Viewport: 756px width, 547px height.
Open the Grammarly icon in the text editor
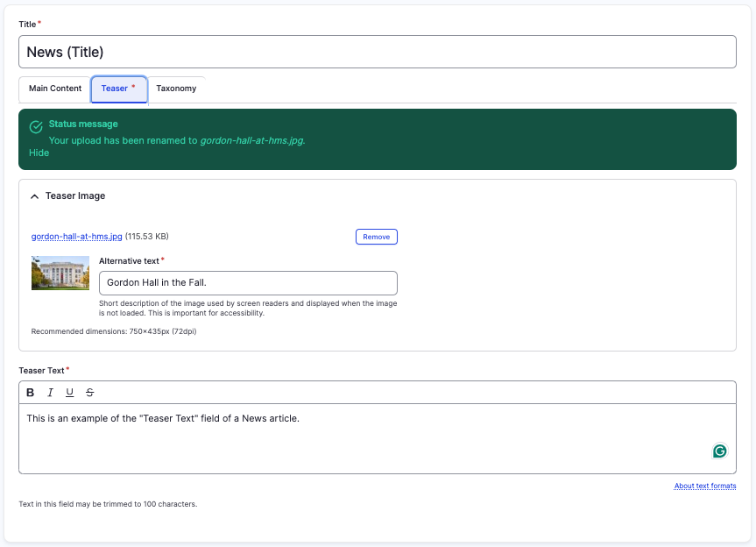tap(719, 451)
